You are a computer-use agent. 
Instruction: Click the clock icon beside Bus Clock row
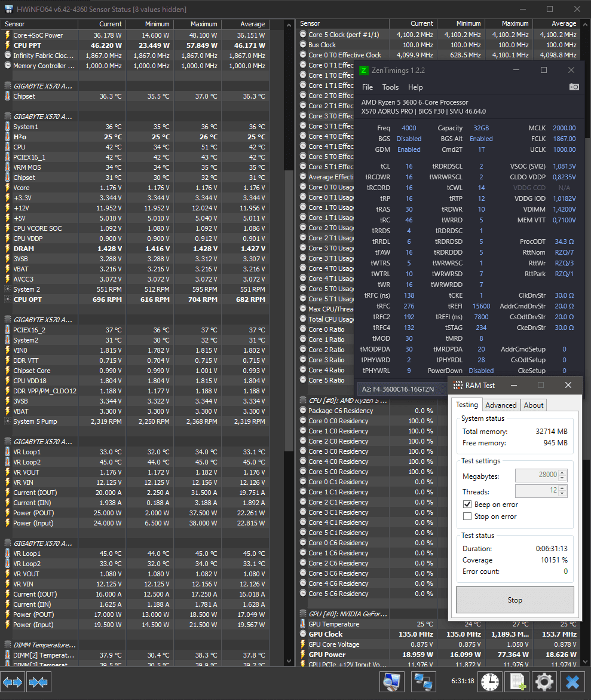tap(303, 45)
